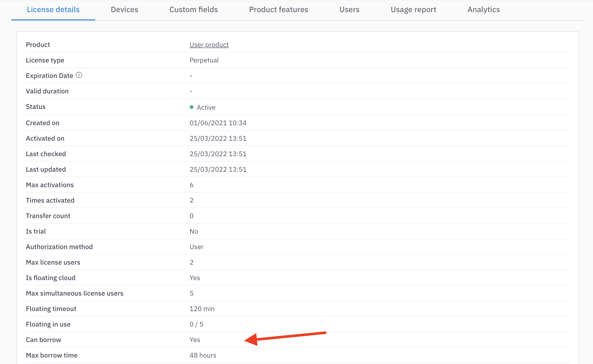Click the 48 hours max borrow time
This screenshot has width=593, height=364.
[203, 355]
